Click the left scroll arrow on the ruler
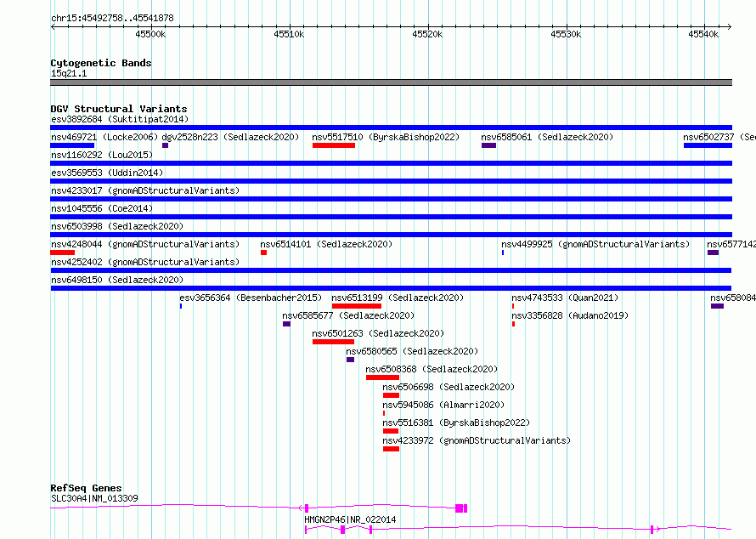Screen dimensions: 756x539 pos(53,26)
